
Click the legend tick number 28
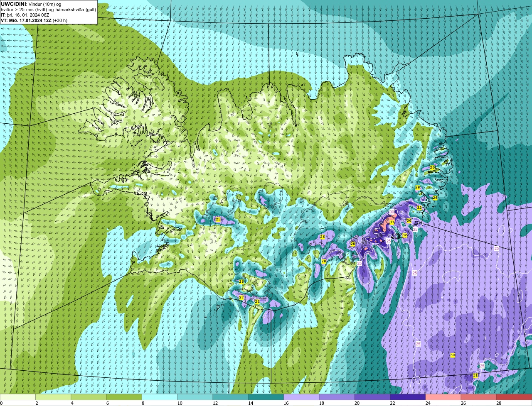tap(499, 403)
